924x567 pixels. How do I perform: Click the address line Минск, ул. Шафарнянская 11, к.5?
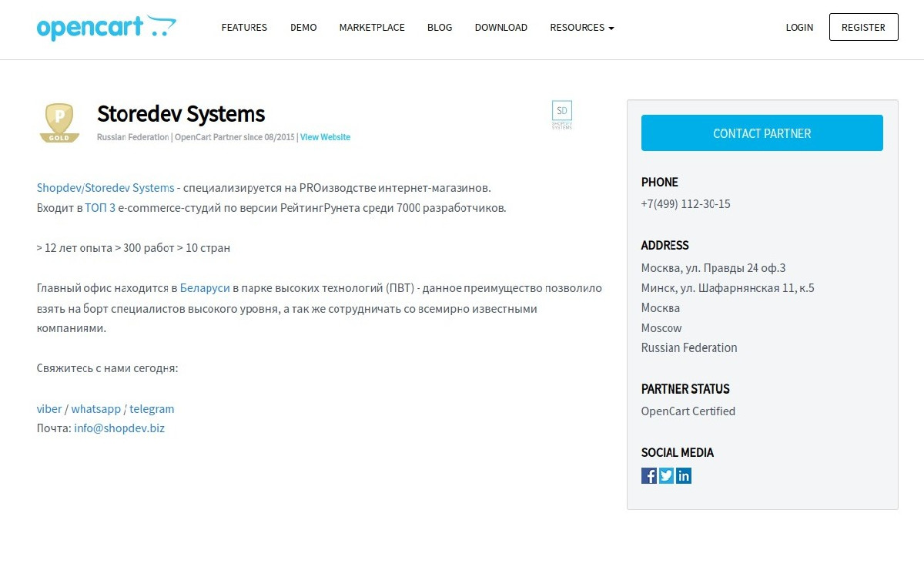(x=728, y=288)
